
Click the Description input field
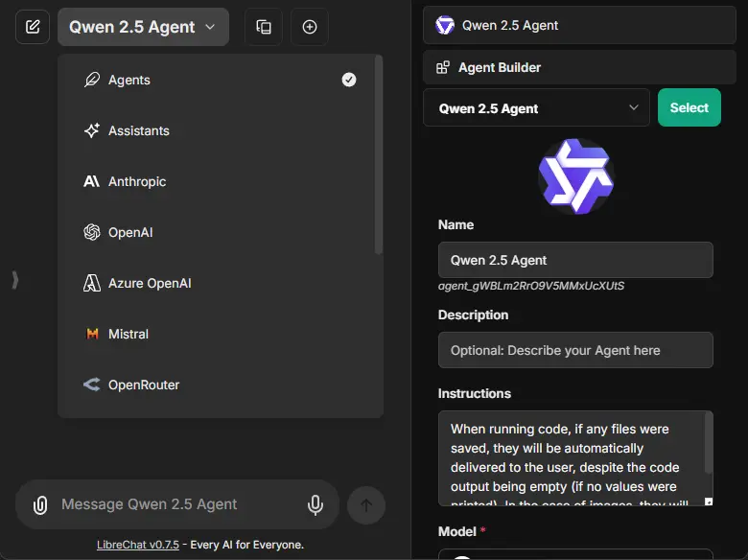575,350
